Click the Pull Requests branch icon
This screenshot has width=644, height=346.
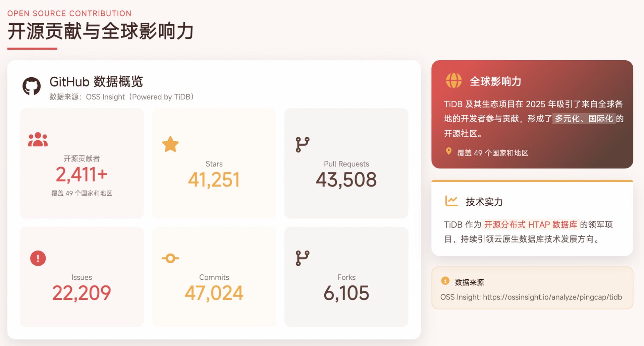pos(303,145)
